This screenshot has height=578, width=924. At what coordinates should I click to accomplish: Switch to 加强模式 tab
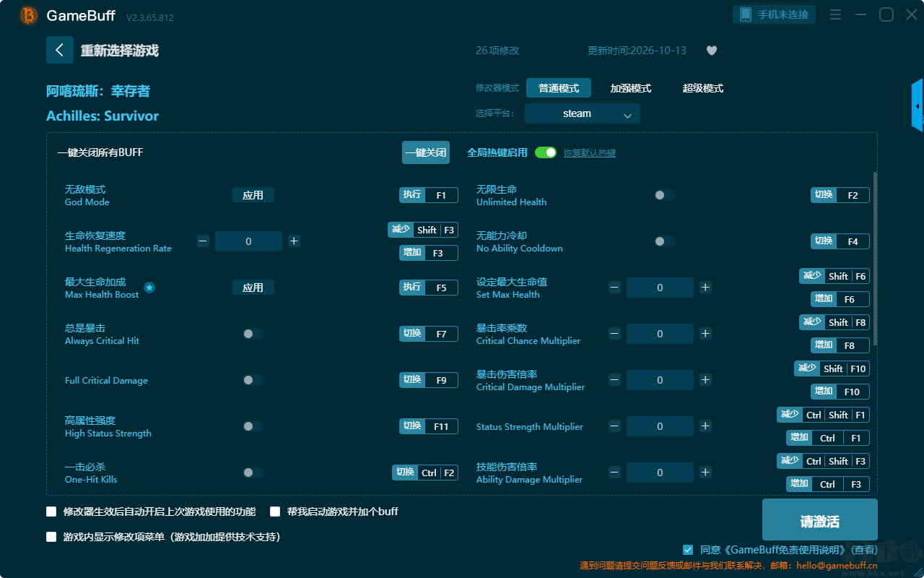[x=631, y=88]
